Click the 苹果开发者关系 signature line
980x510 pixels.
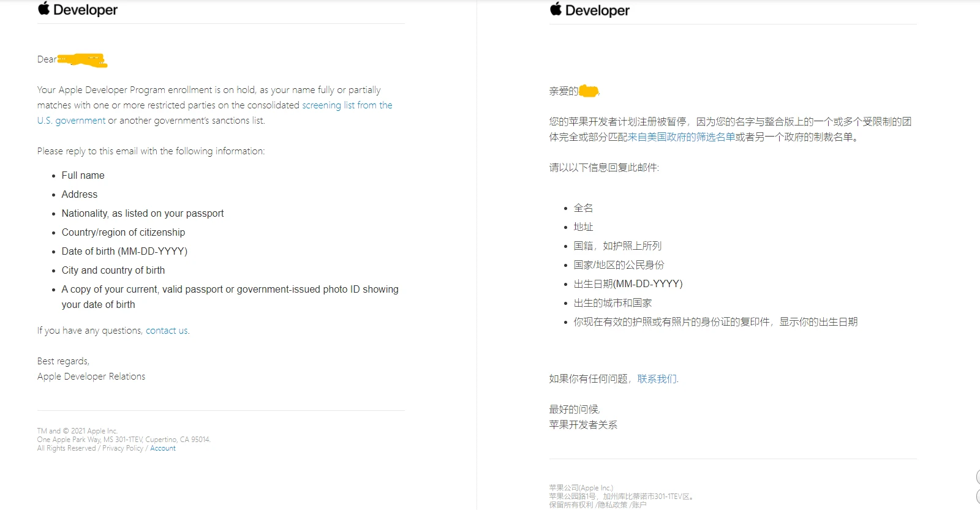point(583,425)
